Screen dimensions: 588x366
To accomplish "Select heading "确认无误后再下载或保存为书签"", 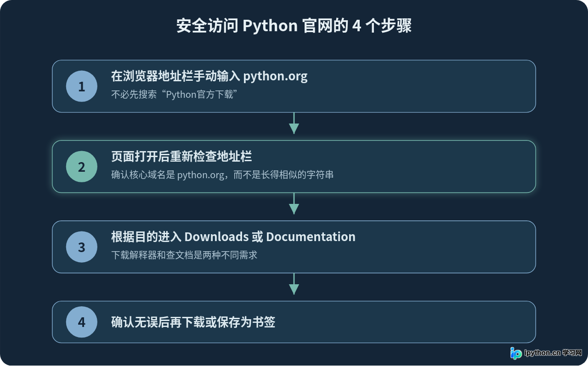I will click(x=193, y=322).
